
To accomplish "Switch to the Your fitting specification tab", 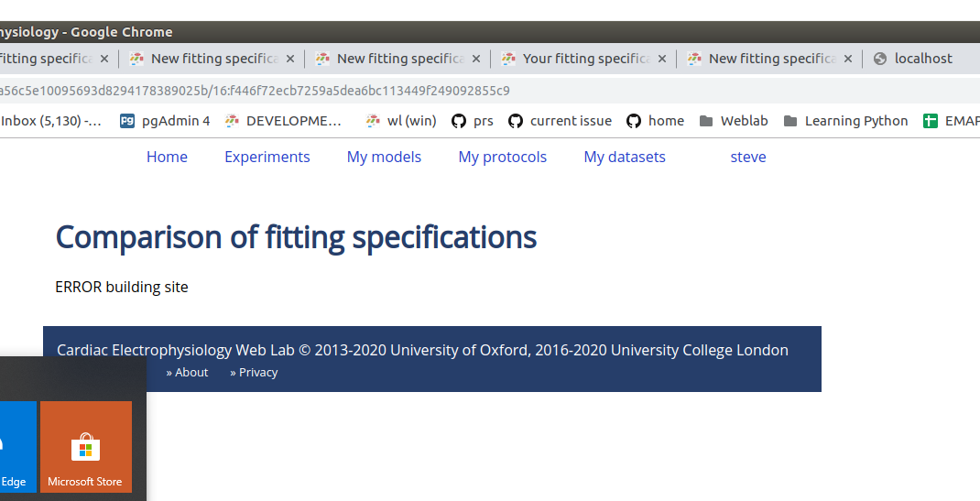I will coord(586,59).
